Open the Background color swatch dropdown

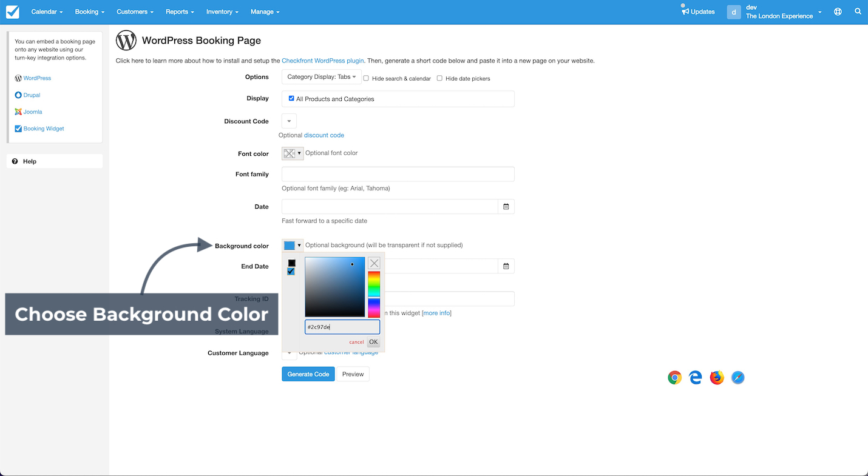293,246
